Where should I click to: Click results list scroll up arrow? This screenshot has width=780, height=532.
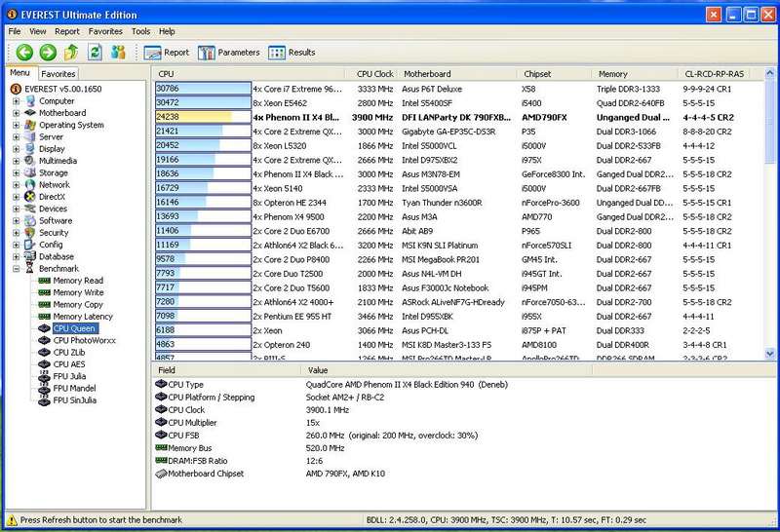tap(769, 74)
